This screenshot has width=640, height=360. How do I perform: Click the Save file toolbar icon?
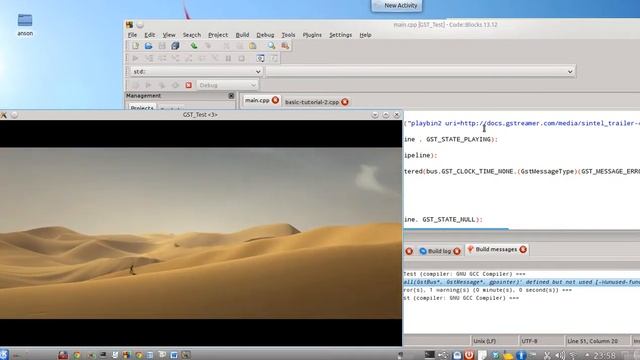tap(162, 46)
